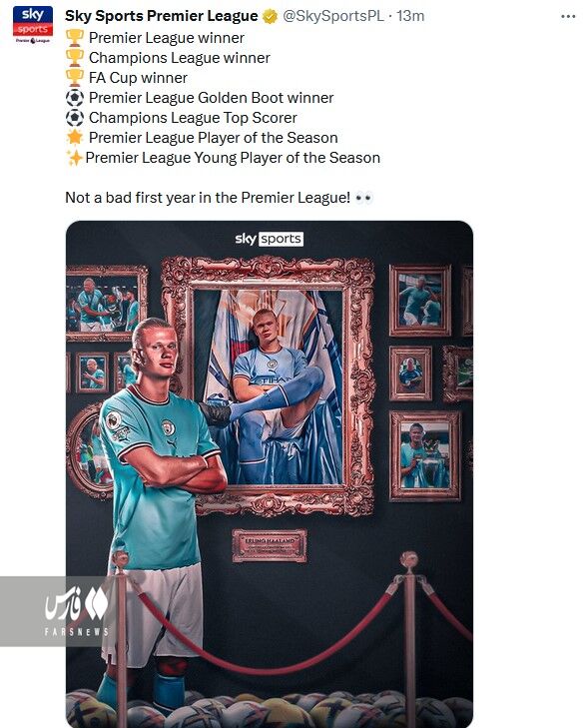586x728 pixels.
Task: Click the Sky Sports profile avatar
Action: (x=33, y=24)
